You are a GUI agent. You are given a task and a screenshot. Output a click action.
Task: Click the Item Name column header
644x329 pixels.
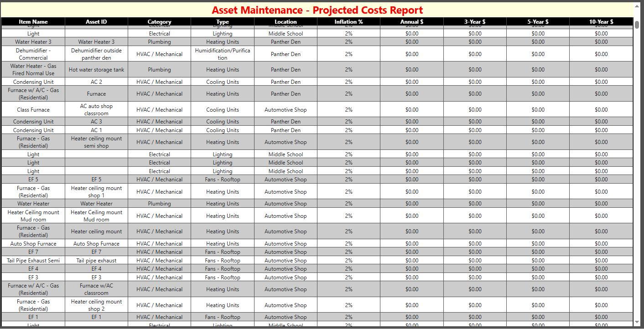33,21
